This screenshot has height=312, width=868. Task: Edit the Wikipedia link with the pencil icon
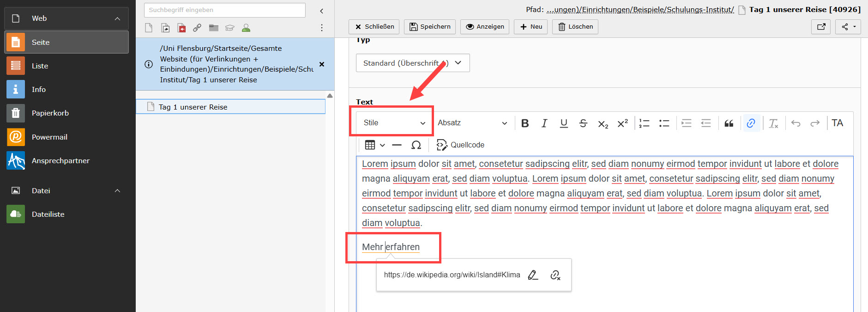point(533,275)
